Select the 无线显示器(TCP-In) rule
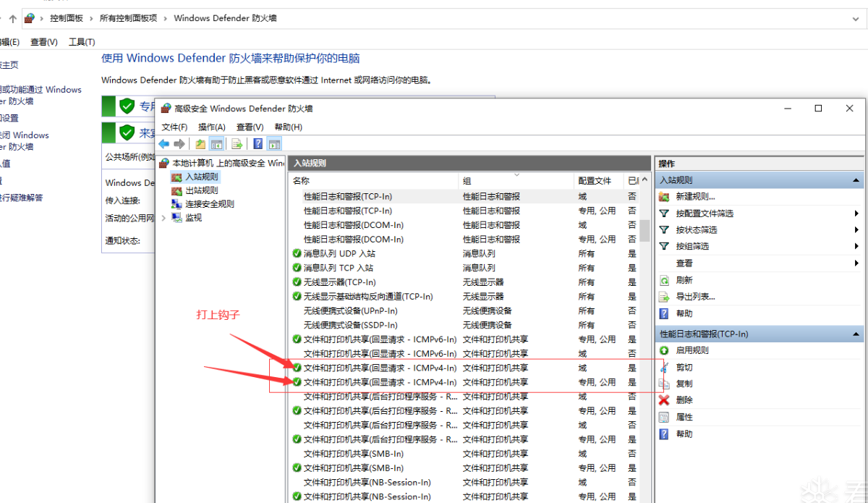 click(x=464, y=282)
